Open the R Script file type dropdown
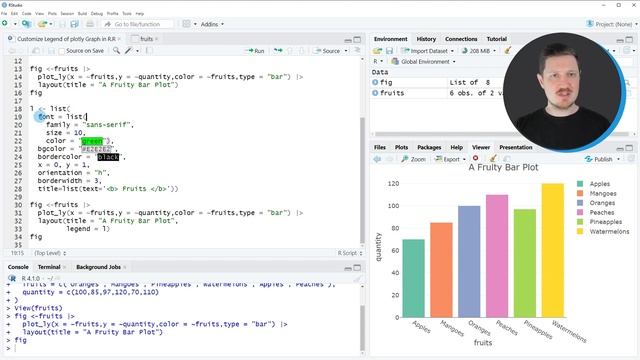The image size is (640, 360). tap(350, 253)
